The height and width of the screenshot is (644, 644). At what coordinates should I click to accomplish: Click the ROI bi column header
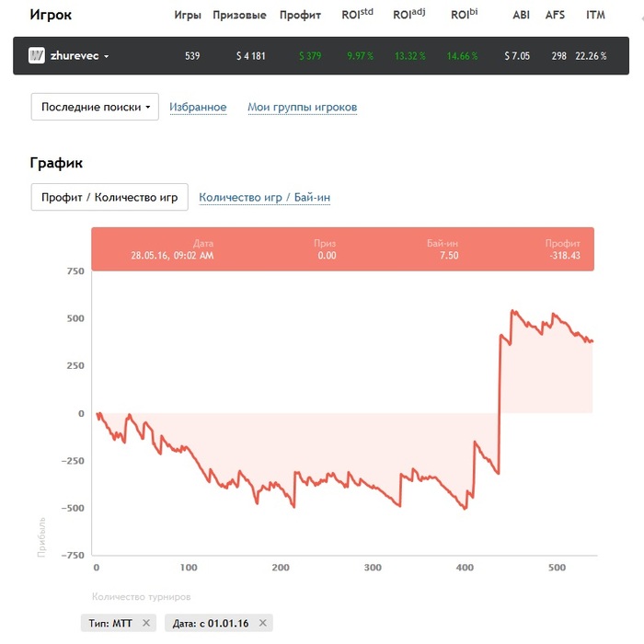[464, 14]
